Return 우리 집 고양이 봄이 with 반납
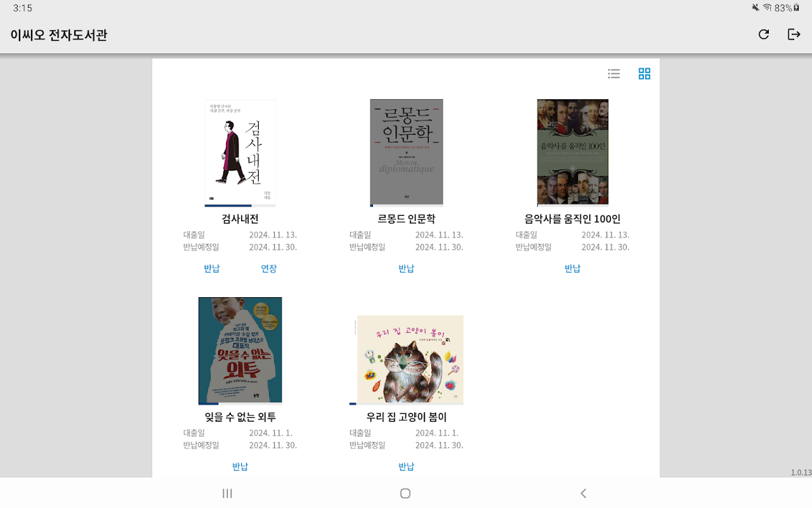 [x=407, y=467]
